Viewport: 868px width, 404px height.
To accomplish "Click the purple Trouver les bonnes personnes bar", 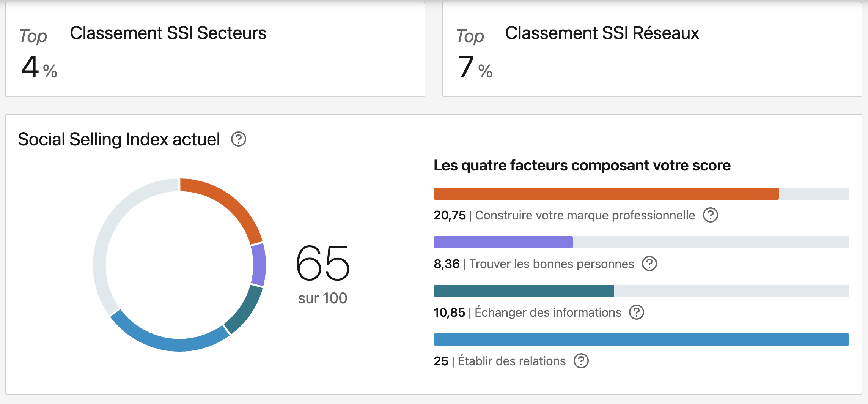I will pos(503,242).
